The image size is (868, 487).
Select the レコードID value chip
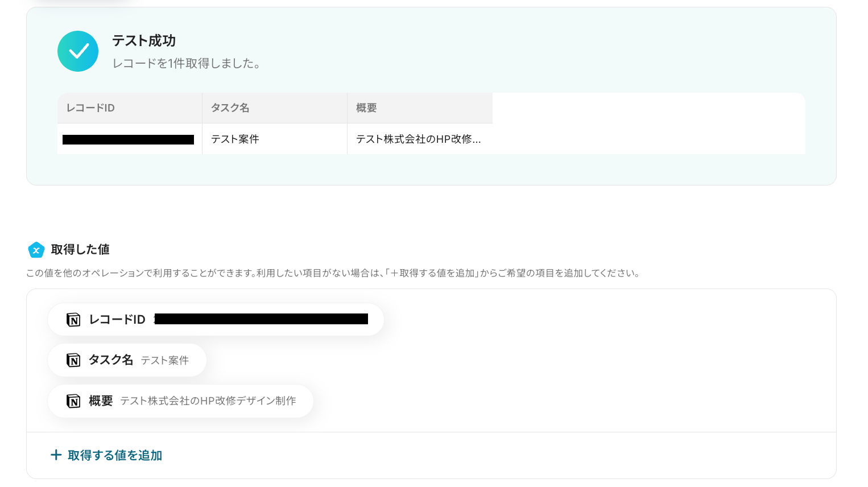(x=216, y=320)
